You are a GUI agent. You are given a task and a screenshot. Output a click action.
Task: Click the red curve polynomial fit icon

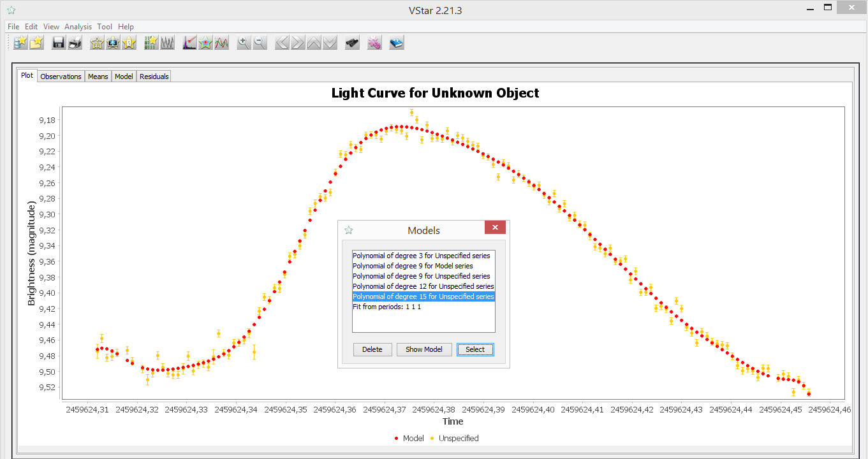click(221, 43)
